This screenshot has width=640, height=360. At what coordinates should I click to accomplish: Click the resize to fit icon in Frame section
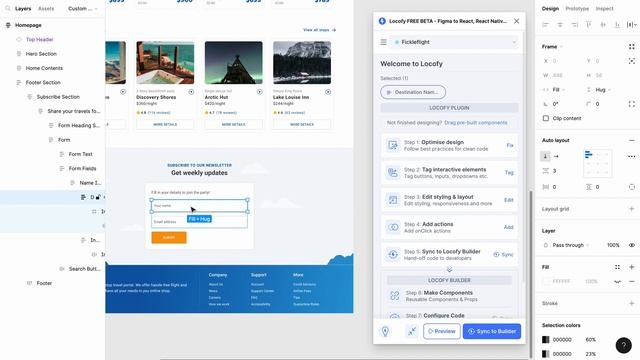pyautogui.click(x=631, y=47)
